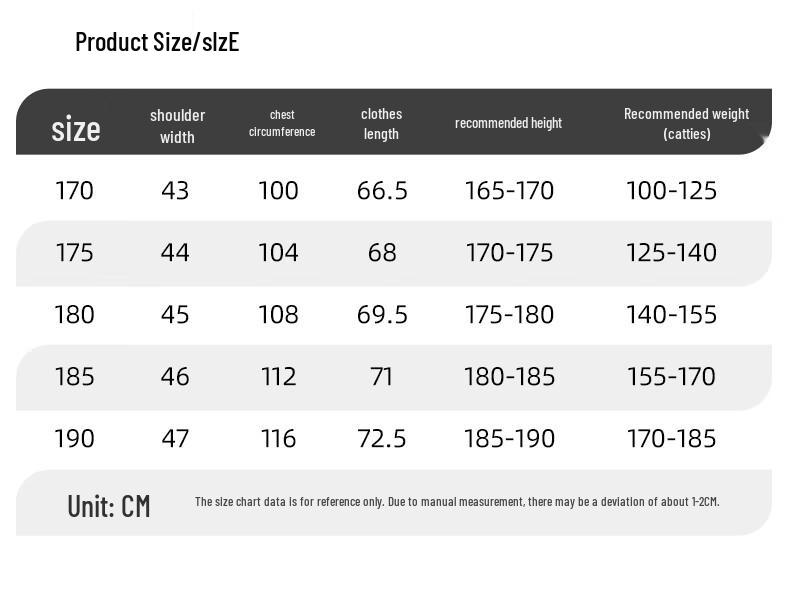Select size 190 row label
This screenshot has height=592, width=790.
74,438
